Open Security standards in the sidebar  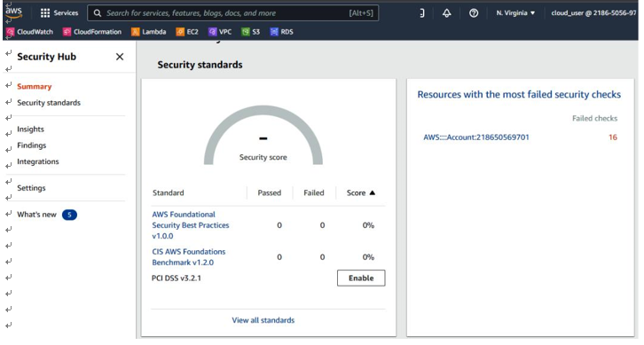coord(49,103)
